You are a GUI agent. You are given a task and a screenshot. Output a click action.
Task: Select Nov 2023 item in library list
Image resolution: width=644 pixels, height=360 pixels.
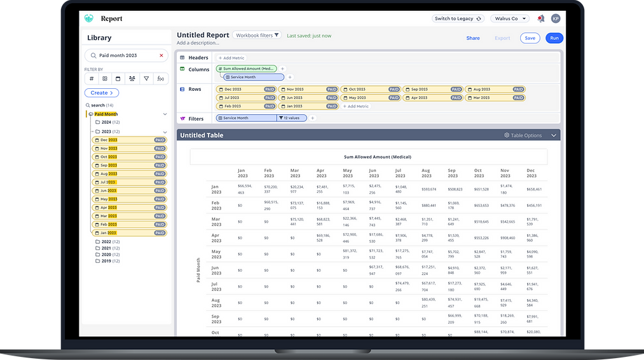point(129,149)
